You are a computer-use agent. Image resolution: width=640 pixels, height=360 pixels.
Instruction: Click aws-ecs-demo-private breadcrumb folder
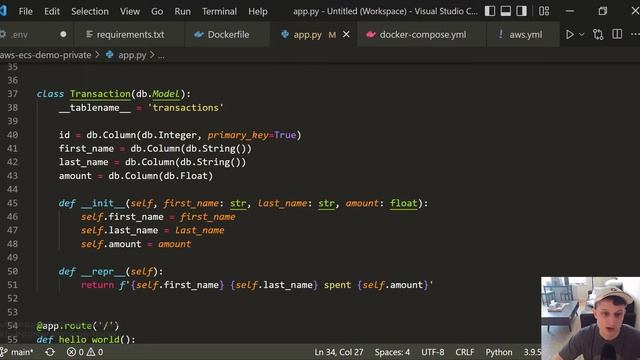click(45, 55)
